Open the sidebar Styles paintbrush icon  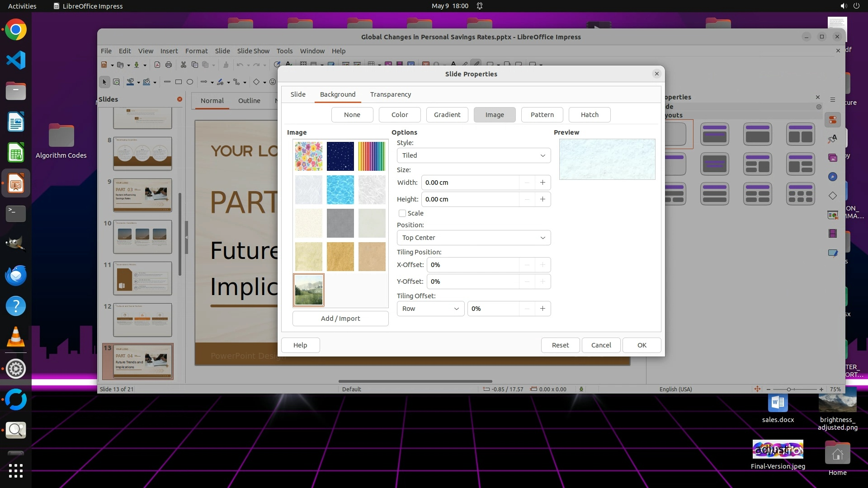pos(832,139)
